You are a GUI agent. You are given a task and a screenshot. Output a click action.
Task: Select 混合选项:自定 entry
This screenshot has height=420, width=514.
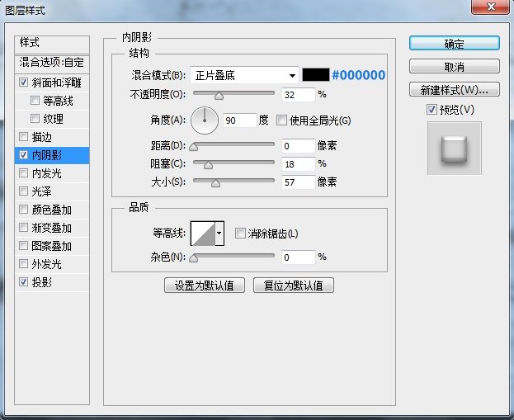[52, 63]
